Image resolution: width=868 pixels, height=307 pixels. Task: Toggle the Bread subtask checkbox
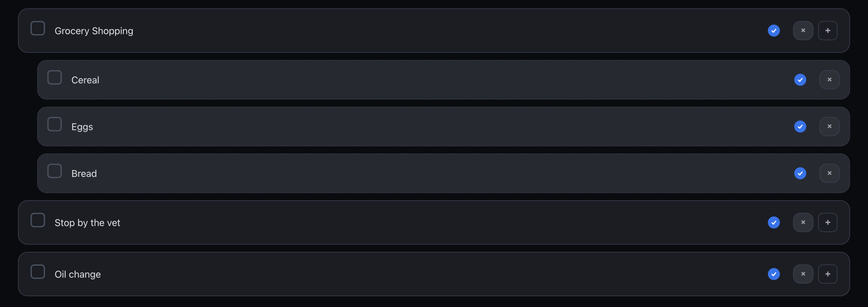point(55,171)
